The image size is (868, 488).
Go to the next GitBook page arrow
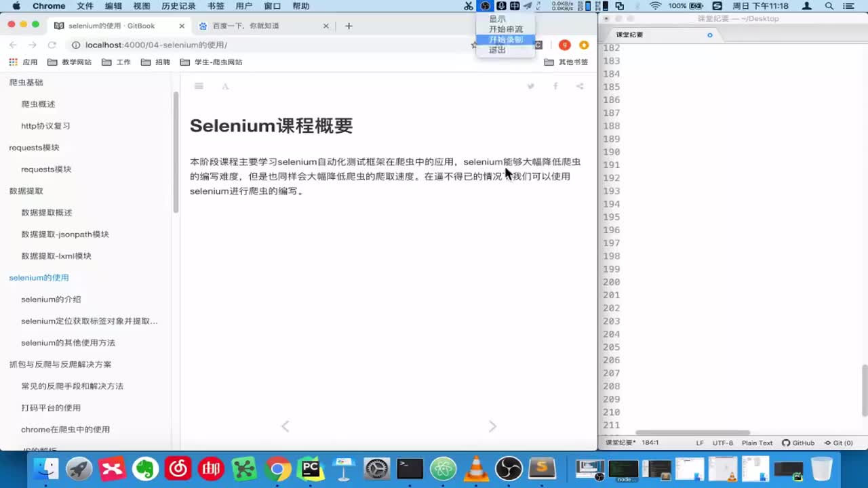(x=492, y=426)
